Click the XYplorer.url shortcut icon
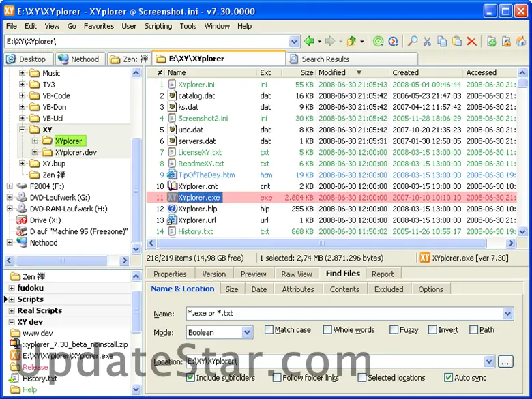Viewport: 532px width, 399px height. tap(173, 220)
